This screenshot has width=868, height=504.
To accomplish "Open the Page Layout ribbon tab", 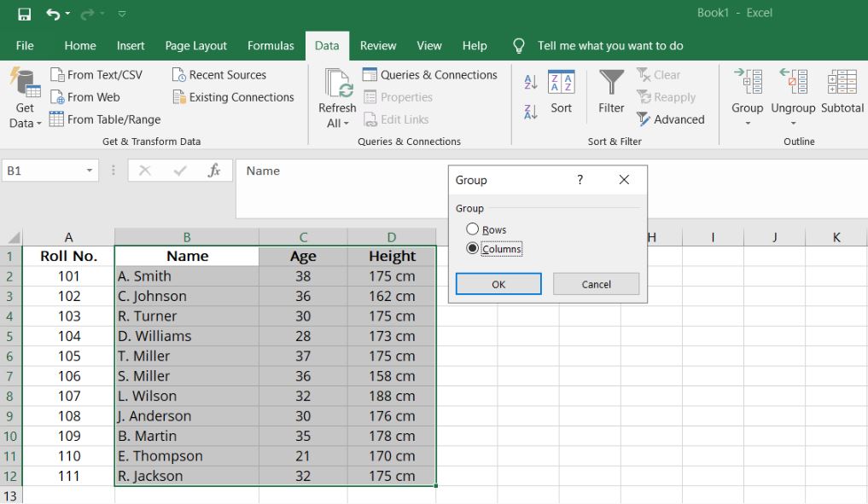I will 196,46.
